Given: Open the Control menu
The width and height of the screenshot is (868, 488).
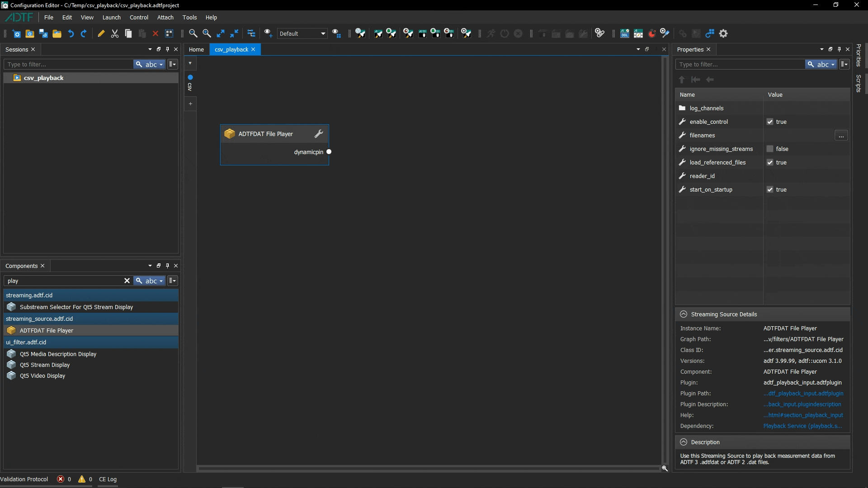Looking at the screenshot, I should (139, 17).
